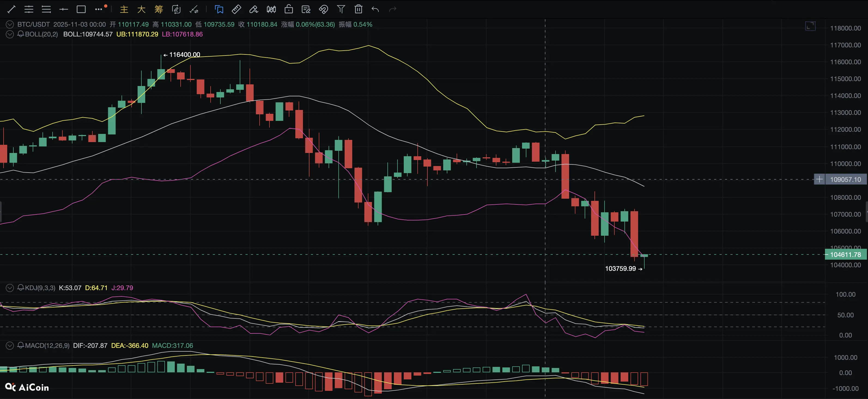Expand the KDJ(9,3,3) indicator chevron
Viewport: 868px width, 399px height.
(10, 288)
